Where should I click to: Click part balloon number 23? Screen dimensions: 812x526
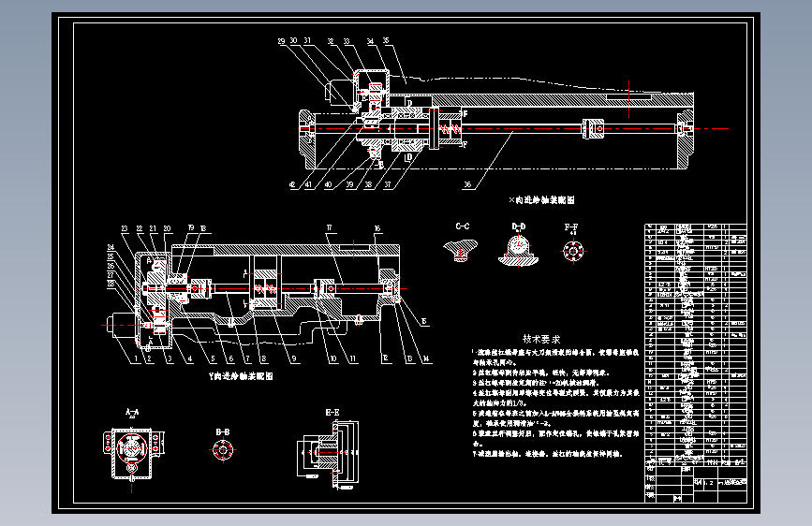click(125, 228)
